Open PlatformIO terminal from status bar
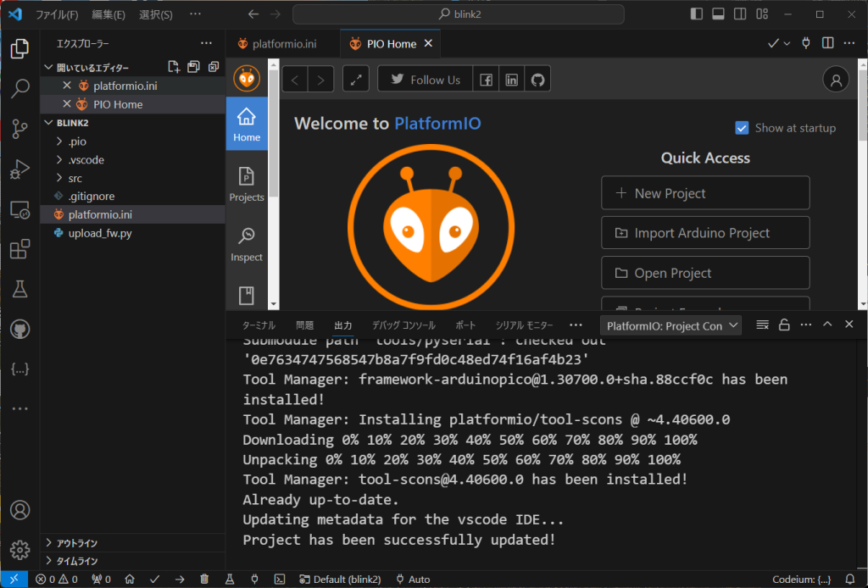 pyautogui.click(x=280, y=580)
